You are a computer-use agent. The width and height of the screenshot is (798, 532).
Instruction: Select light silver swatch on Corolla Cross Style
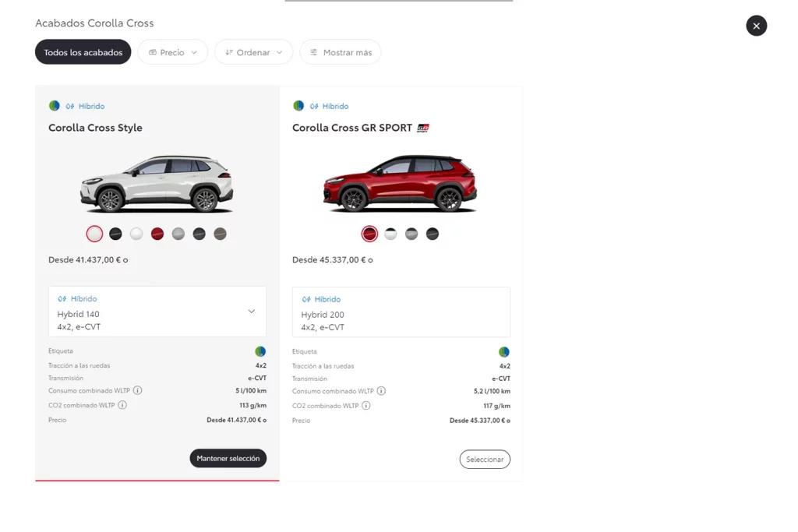click(178, 234)
